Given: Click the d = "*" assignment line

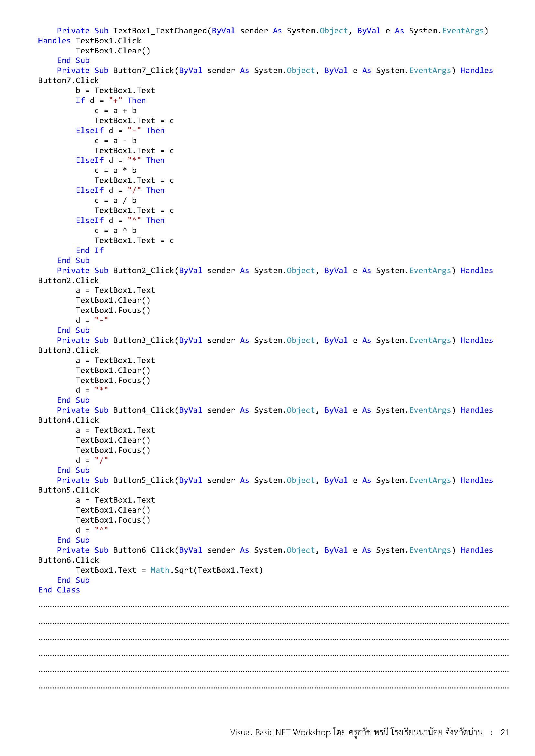Looking at the screenshot, I should coord(92,390).
